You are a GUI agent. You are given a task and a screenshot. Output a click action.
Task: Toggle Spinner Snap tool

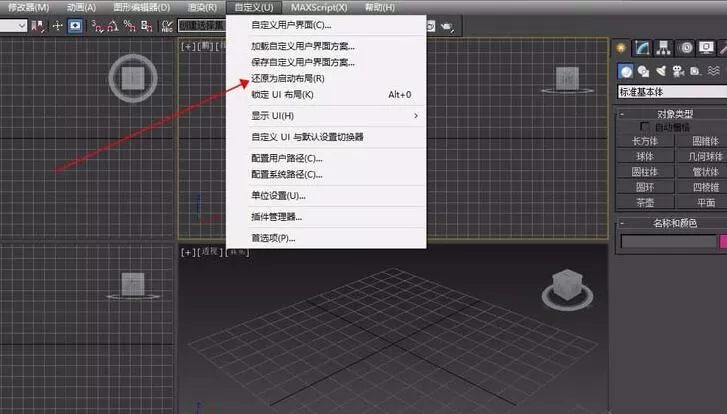pos(147,26)
